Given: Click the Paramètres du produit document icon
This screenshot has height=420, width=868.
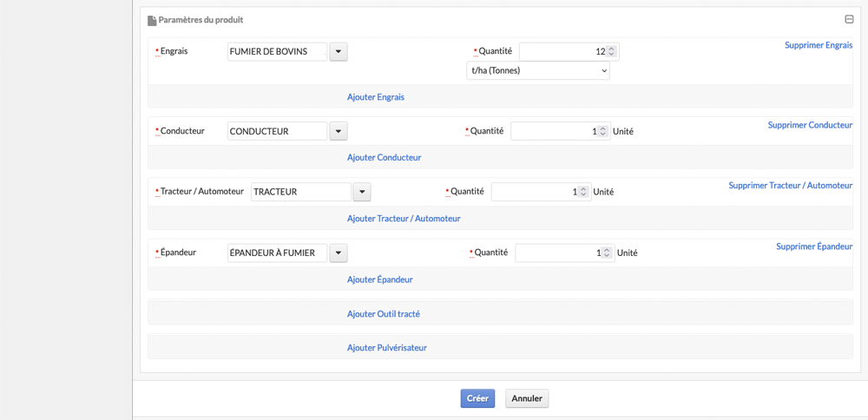Looking at the screenshot, I should coord(152,21).
